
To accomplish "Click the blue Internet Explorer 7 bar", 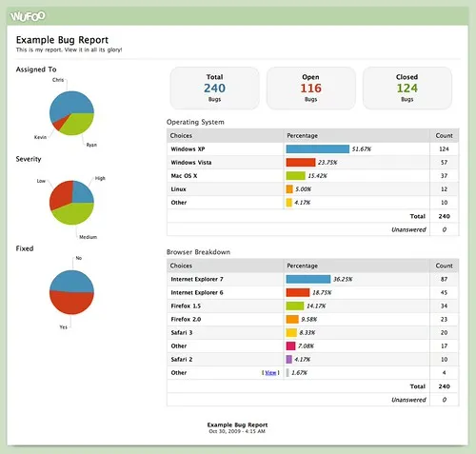I will pyautogui.click(x=308, y=279).
